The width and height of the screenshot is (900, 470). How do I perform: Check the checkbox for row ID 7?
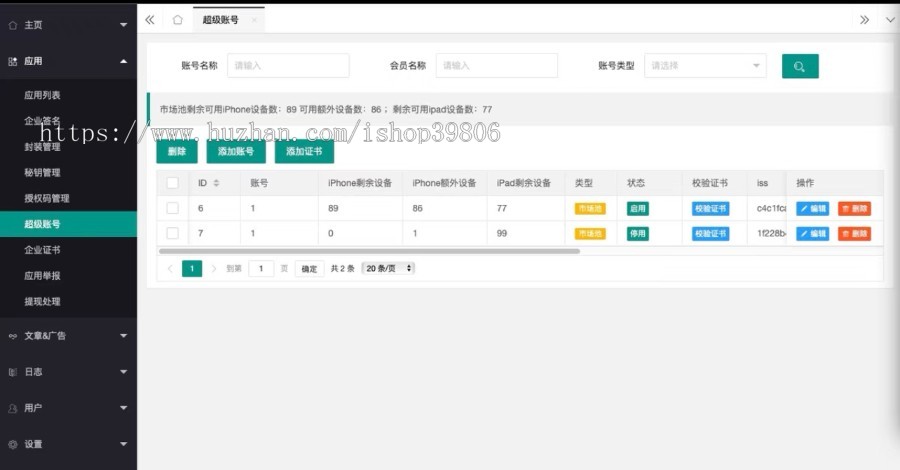tap(172, 233)
